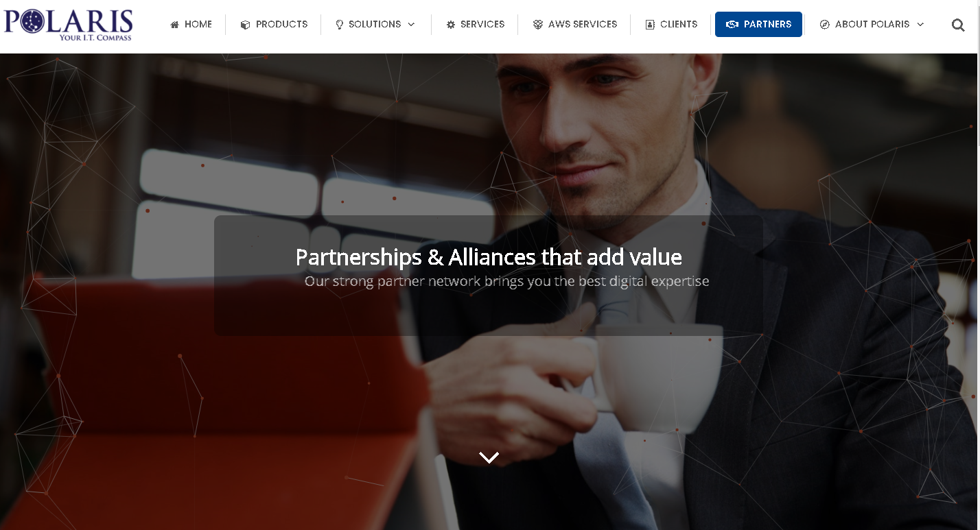Click the house icon beside HOME
The height and width of the screenshot is (530, 980).
click(x=174, y=25)
